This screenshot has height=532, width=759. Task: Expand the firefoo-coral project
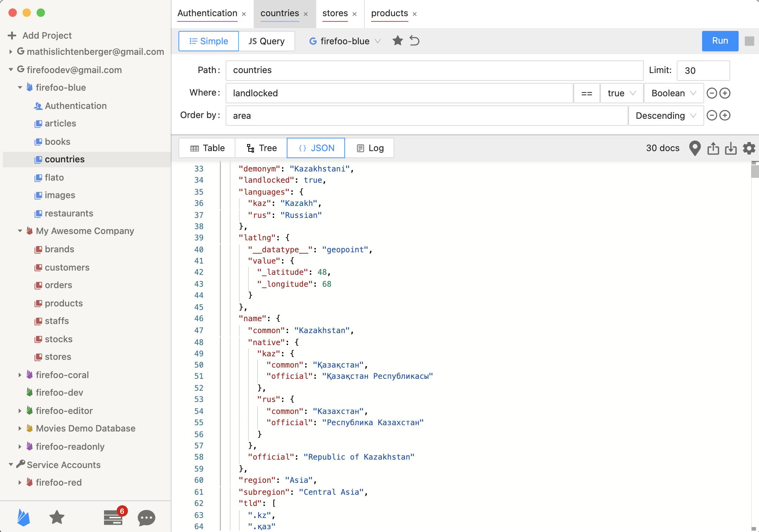pyautogui.click(x=20, y=375)
